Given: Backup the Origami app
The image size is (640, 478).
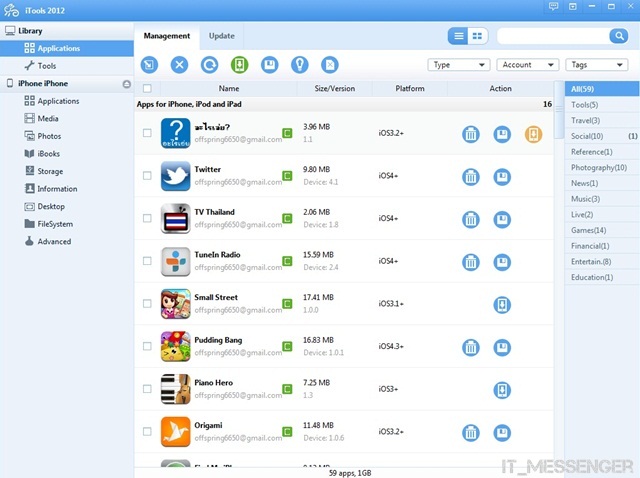Looking at the screenshot, I should (x=502, y=433).
